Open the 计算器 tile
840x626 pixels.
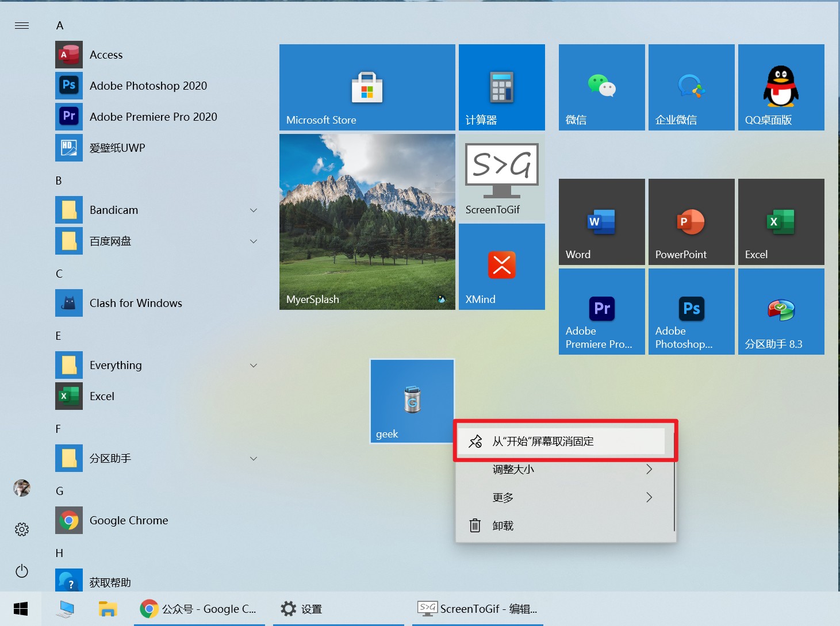[502, 87]
